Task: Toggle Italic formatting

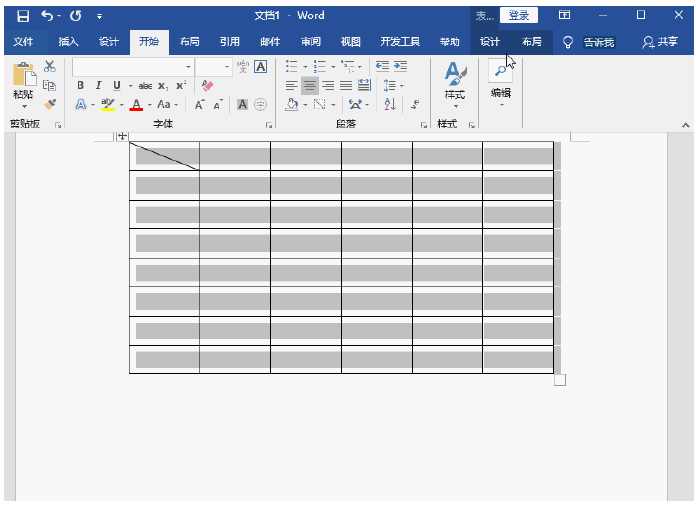Action: (99, 85)
